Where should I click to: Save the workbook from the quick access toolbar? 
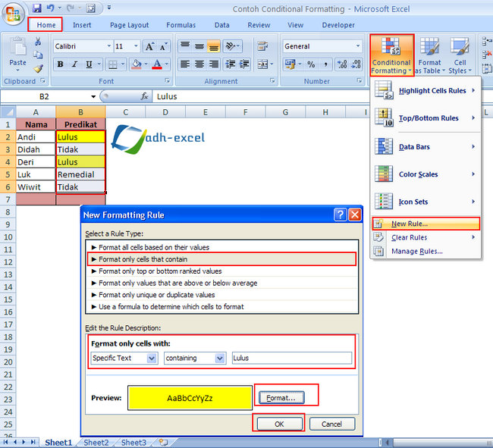(37, 8)
